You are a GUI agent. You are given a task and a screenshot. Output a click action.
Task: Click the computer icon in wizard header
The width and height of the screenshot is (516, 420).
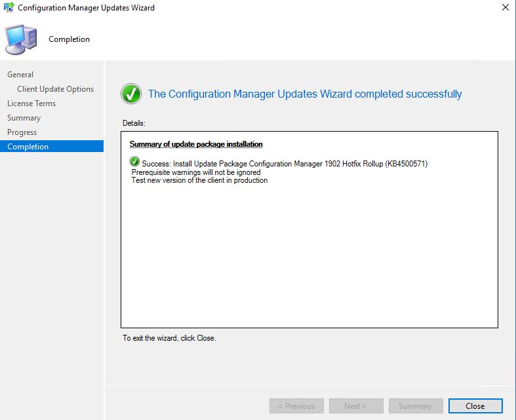pyautogui.click(x=20, y=39)
